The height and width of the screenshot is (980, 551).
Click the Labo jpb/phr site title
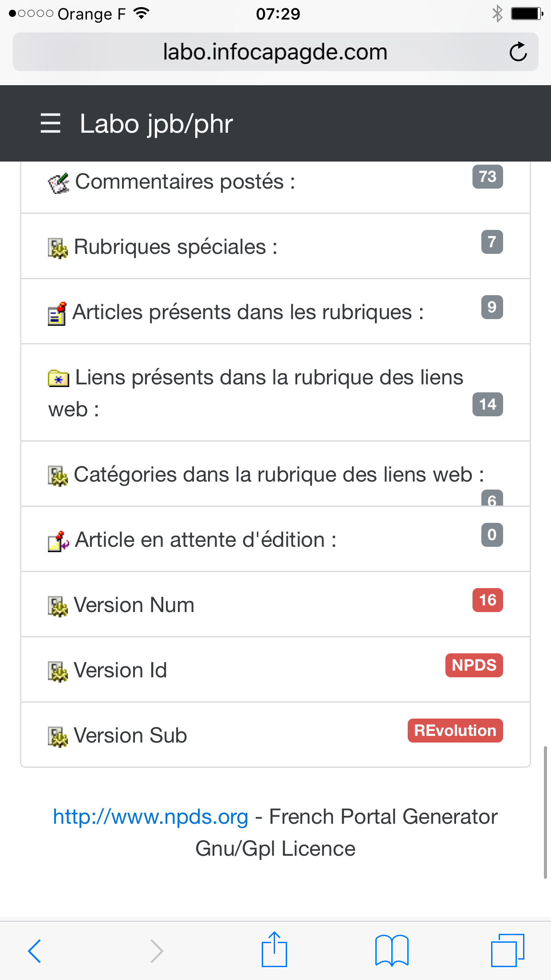point(156,124)
